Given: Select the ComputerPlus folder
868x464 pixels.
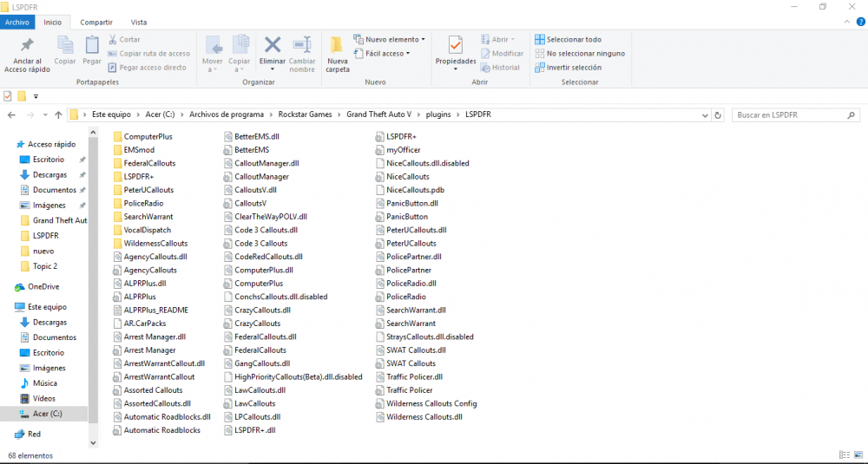Looking at the screenshot, I should pos(143,137).
